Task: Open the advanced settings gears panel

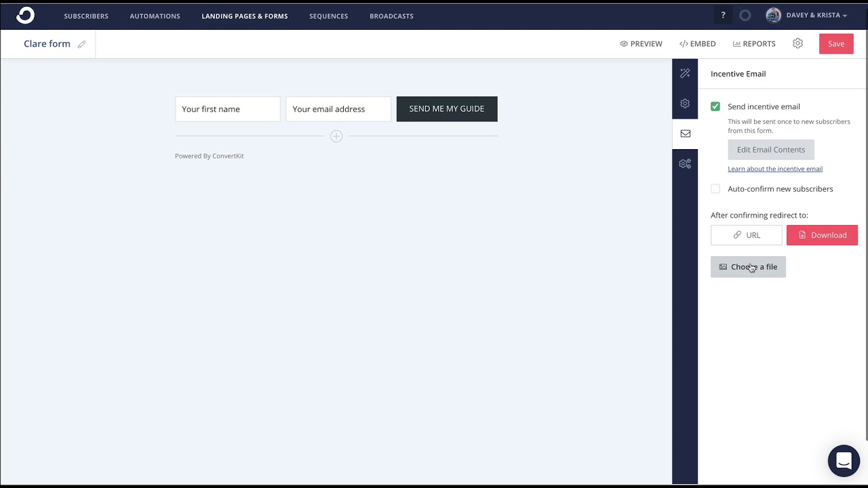Action: pyautogui.click(x=685, y=163)
